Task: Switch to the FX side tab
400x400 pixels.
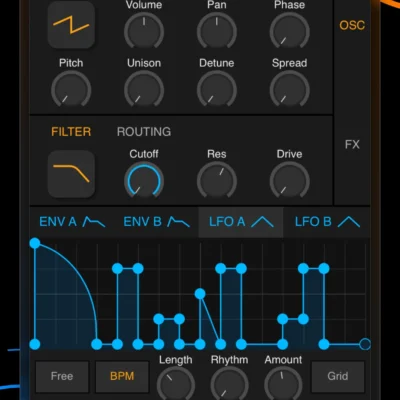Action: (x=352, y=145)
